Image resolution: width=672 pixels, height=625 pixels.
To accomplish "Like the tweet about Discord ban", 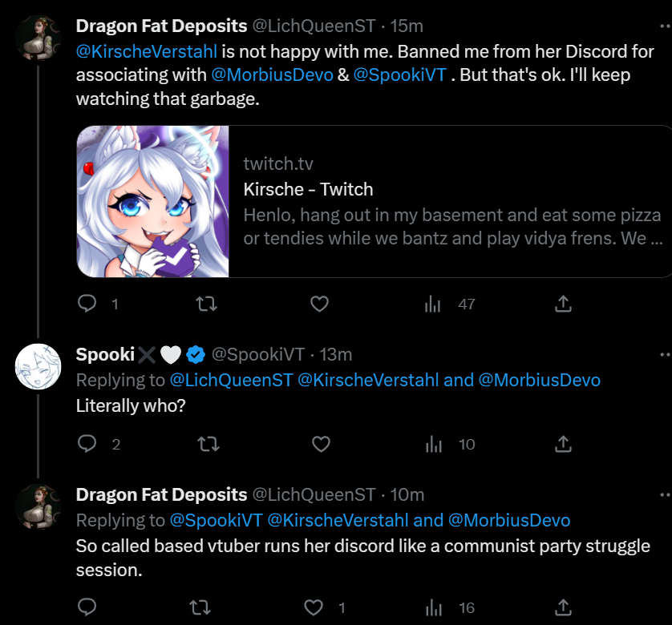I will point(319,304).
